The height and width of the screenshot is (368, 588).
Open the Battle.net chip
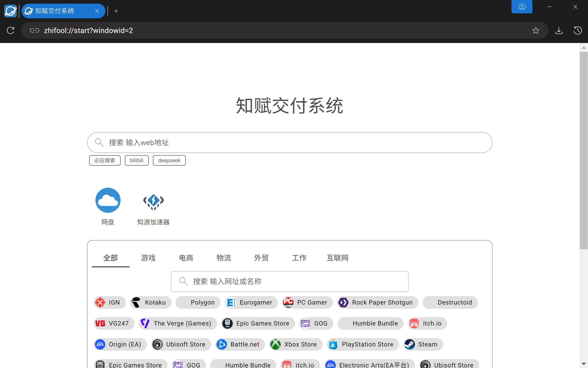click(x=240, y=344)
